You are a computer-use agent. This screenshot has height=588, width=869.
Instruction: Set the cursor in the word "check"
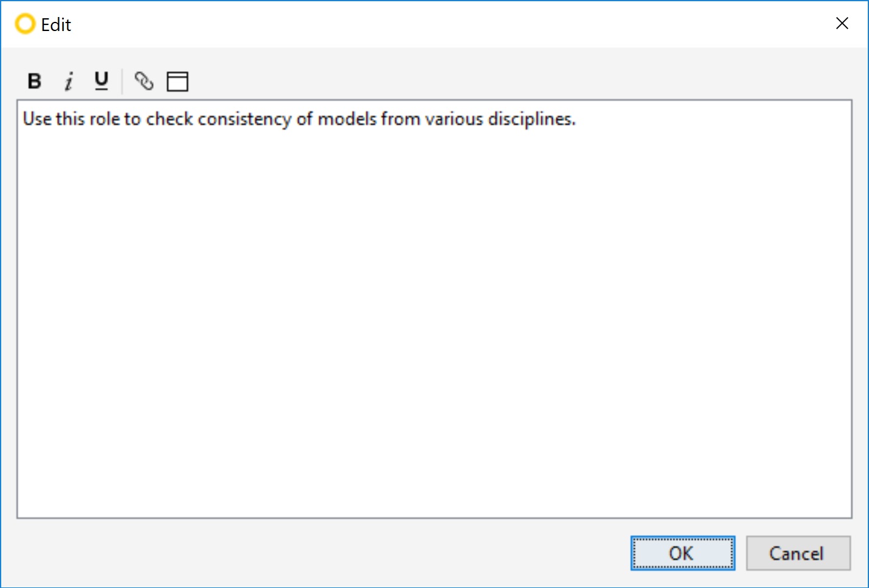170,119
